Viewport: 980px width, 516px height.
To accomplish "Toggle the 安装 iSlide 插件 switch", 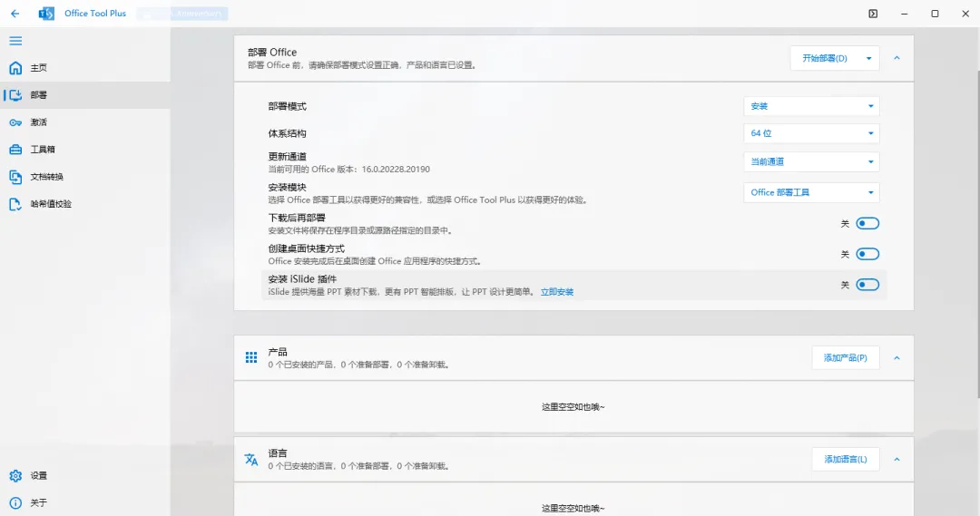I will tap(867, 284).
